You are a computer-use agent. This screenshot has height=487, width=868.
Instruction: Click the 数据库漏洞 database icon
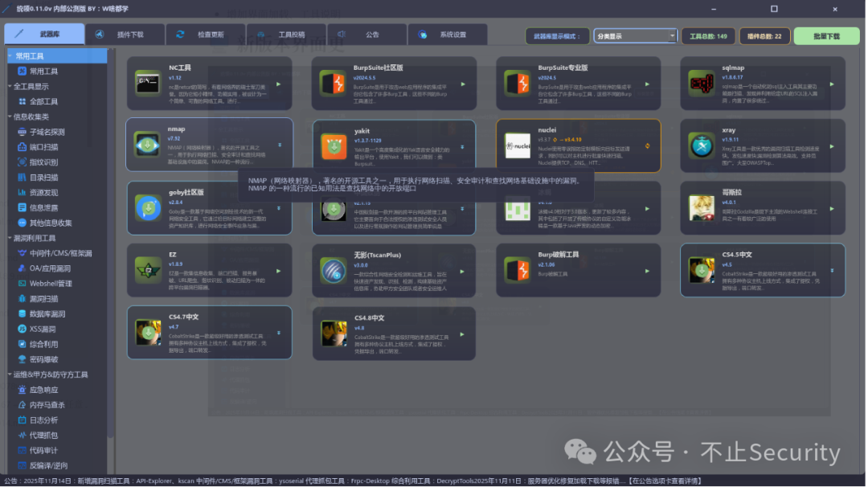pos(23,313)
